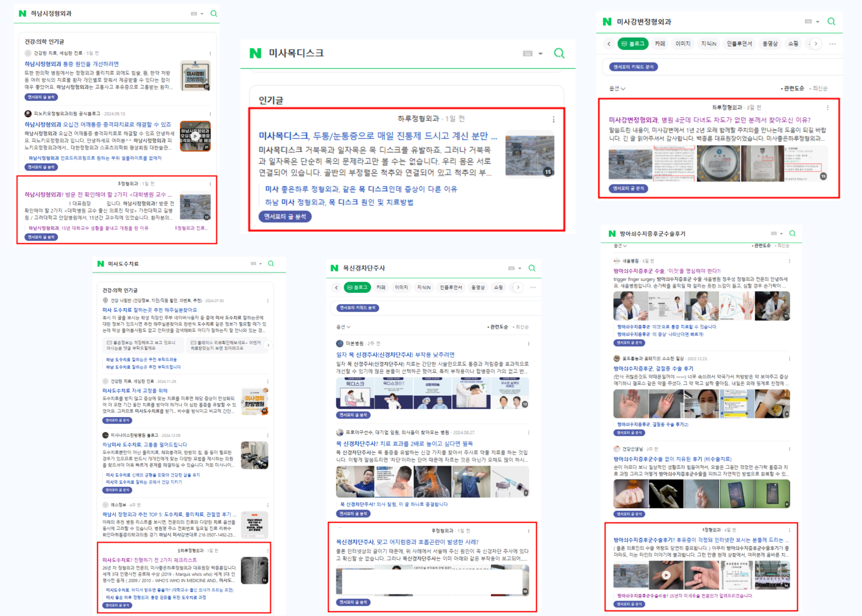Click Naver logo beside 방아쇠수지증후군수술후기

(x=612, y=234)
